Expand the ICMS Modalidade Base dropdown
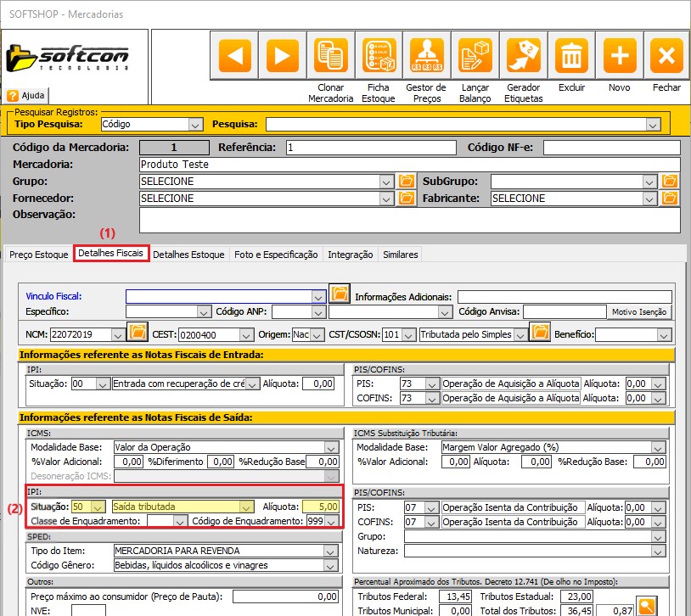Image resolution: width=691 pixels, height=616 pixels. [x=331, y=447]
